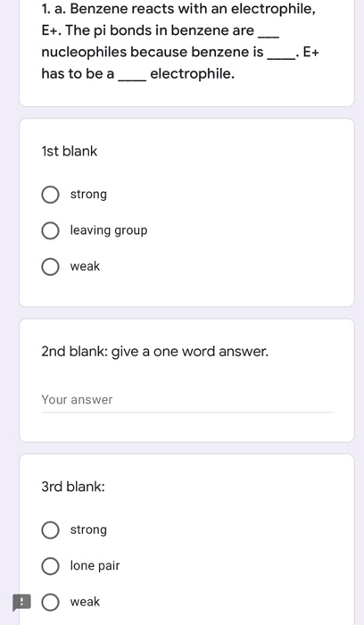The width and height of the screenshot is (364, 625).
Task: Click the report problem exclamation icon
Action: (x=21, y=602)
